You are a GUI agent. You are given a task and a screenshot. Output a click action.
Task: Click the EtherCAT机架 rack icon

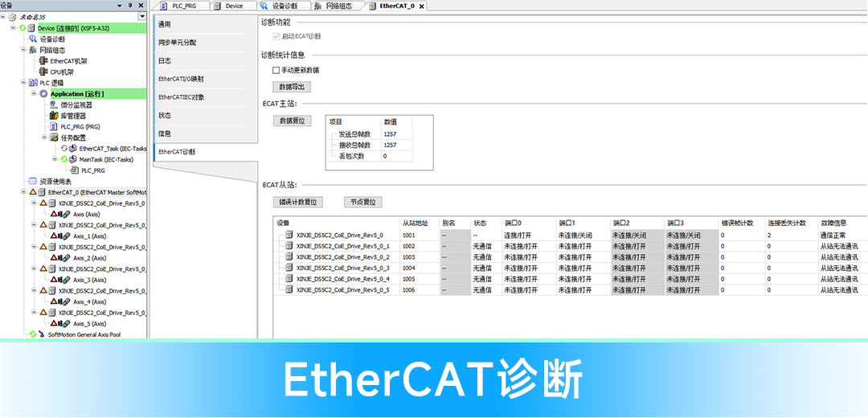(x=43, y=60)
